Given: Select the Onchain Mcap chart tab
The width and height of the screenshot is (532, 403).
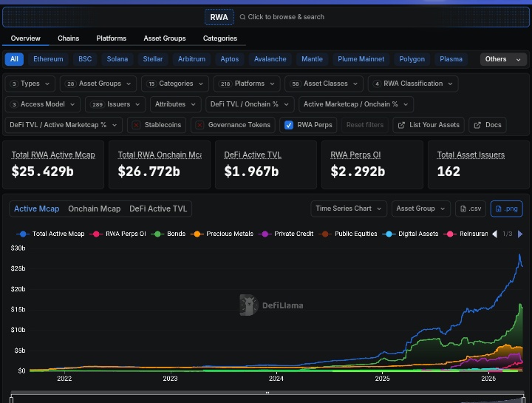Looking at the screenshot, I should click(95, 209).
